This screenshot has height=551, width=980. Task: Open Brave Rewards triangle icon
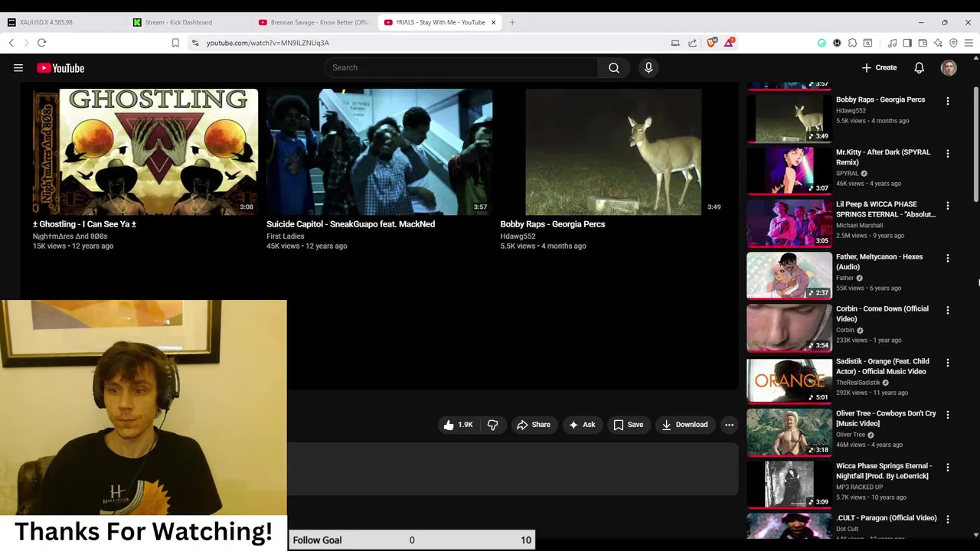tap(729, 43)
